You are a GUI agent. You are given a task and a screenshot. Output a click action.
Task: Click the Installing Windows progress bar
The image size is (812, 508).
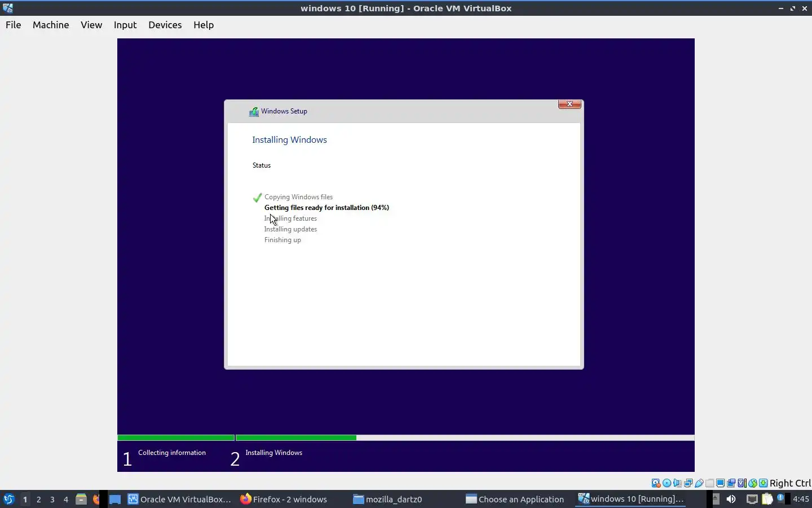pos(465,437)
